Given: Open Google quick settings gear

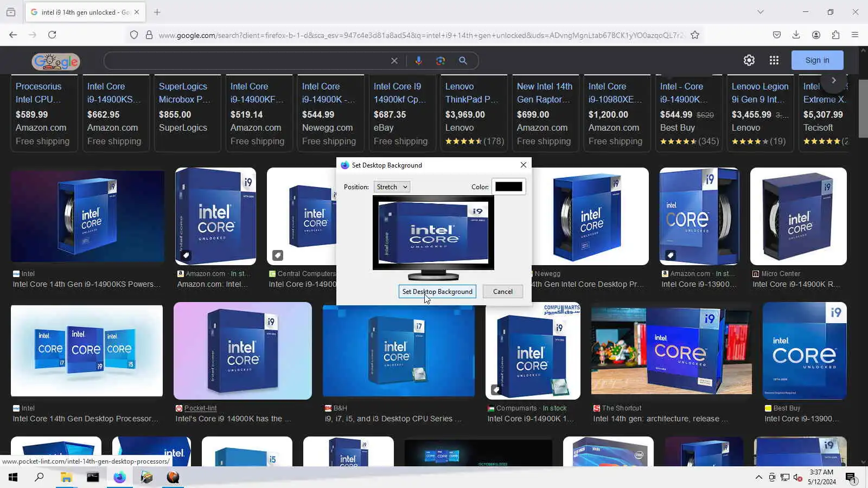Looking at the screenshot, I should pos(749,60).
